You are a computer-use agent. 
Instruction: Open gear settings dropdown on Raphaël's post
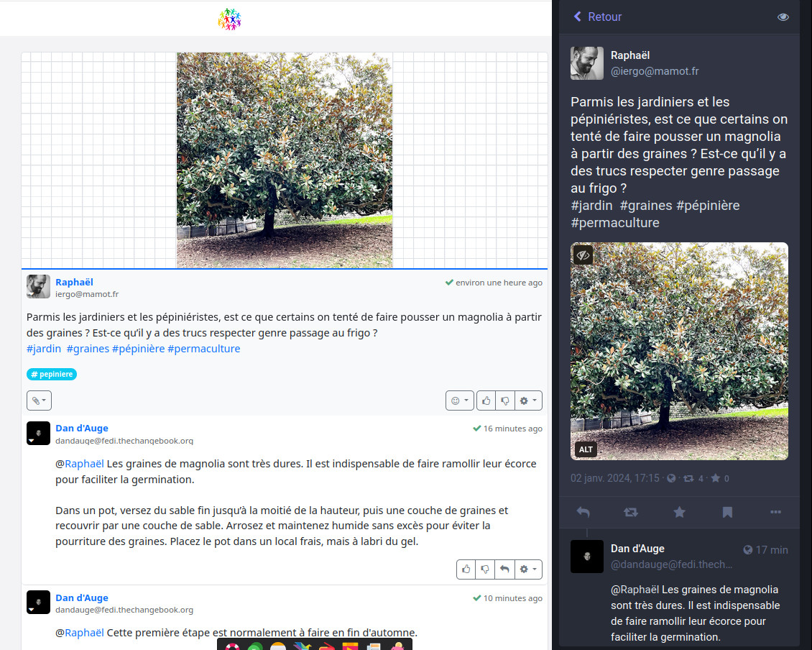pos(528,400)
